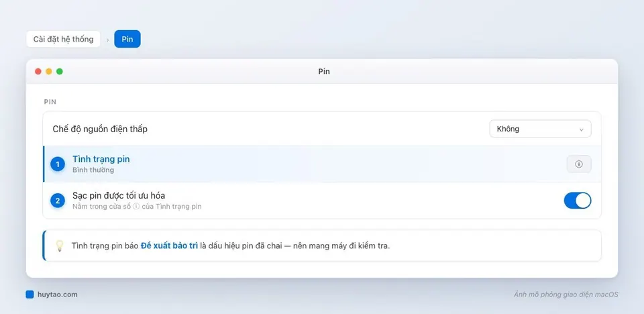Click the Sạc pin được tối ưu hóa label
The width and height of the screenshot is (644, 314).
(x=119, y=196)
